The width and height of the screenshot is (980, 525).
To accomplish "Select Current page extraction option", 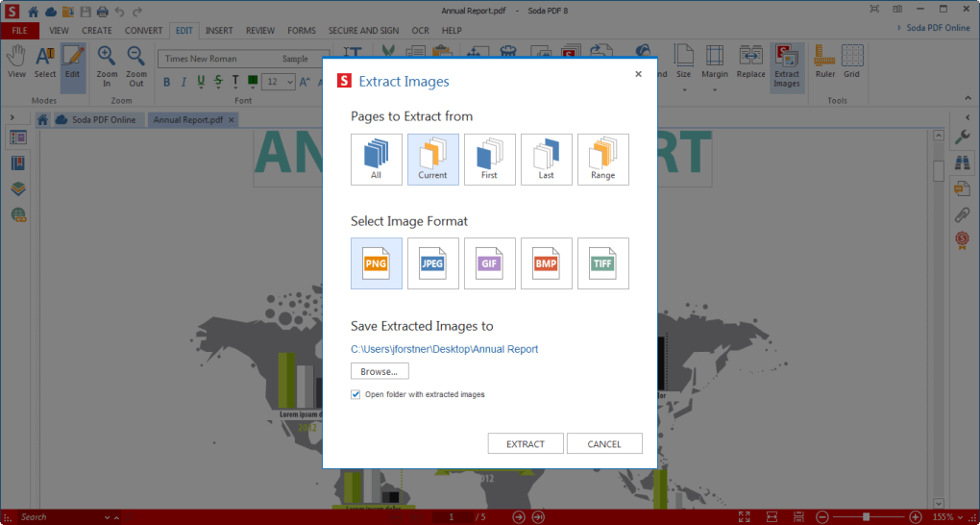I will [432, 160].
